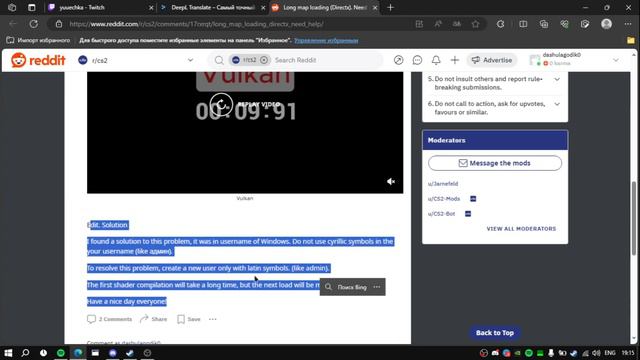Click the 19:15 clock in the taskbar
Screen dimensions: 640x360
[628, 353]
